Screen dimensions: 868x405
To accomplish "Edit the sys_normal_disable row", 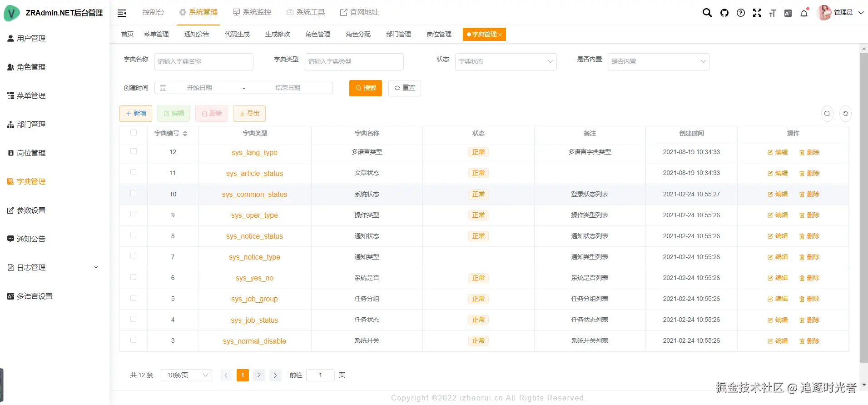I will pyautogui.click(x=778, y=341).
